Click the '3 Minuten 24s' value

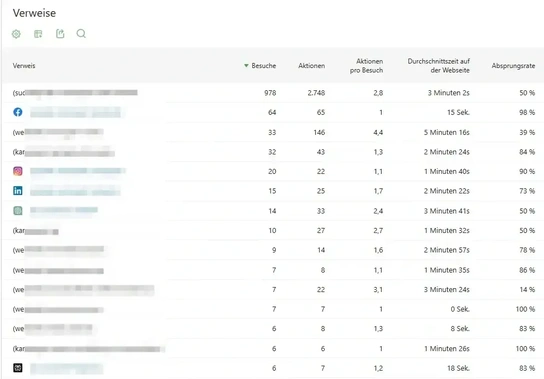(447, 289)
